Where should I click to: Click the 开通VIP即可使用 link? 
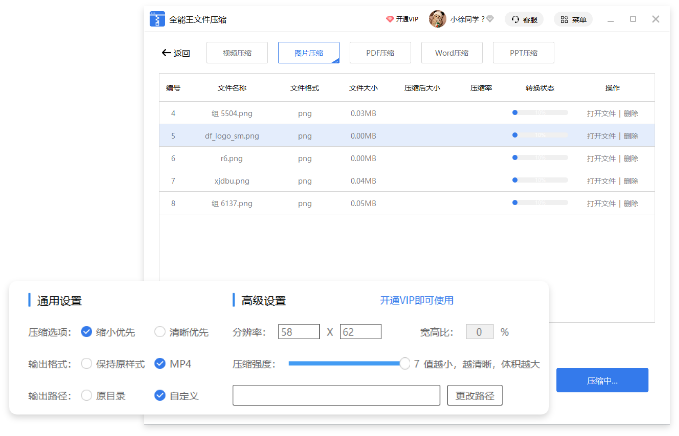417,300
